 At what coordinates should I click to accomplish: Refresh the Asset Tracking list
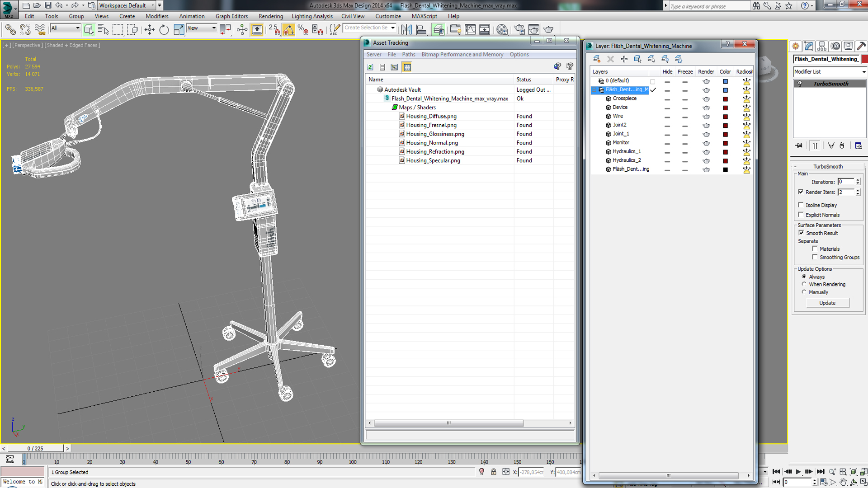point(370,67)
